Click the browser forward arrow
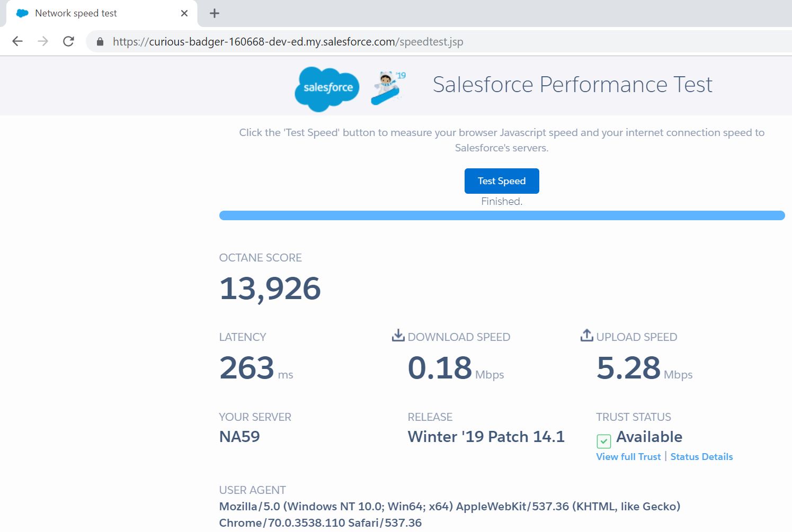 (43, 41)
